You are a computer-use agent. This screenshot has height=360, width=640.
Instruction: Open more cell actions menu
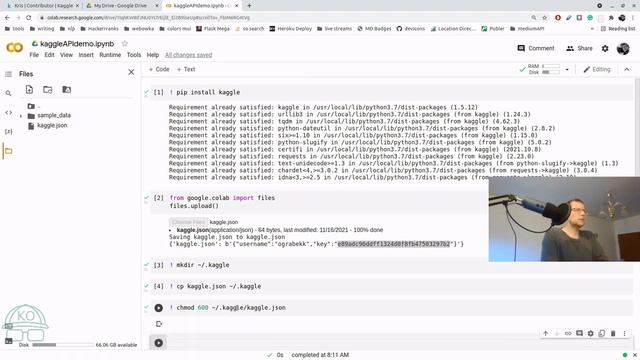(624, 333)
